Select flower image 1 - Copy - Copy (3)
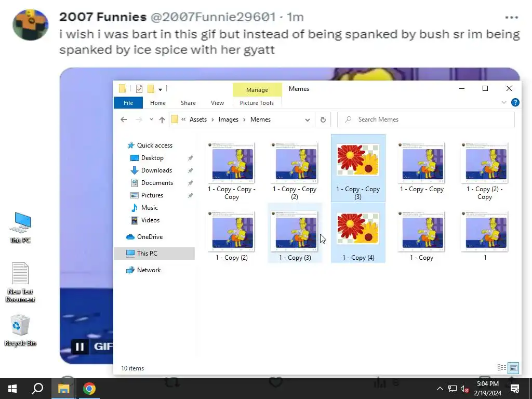This screenshot has width=532, height=399. [358, 168]
